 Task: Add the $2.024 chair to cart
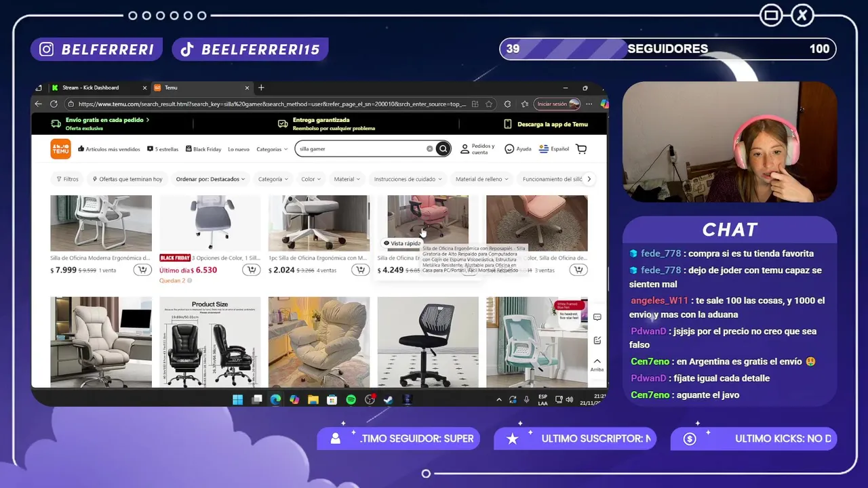click(360, 270)
